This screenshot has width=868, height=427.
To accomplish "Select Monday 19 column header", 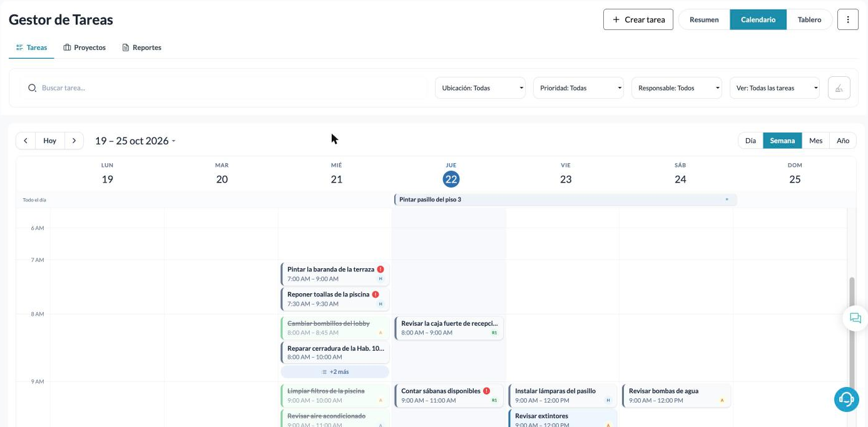I will (x=107, y=174).
